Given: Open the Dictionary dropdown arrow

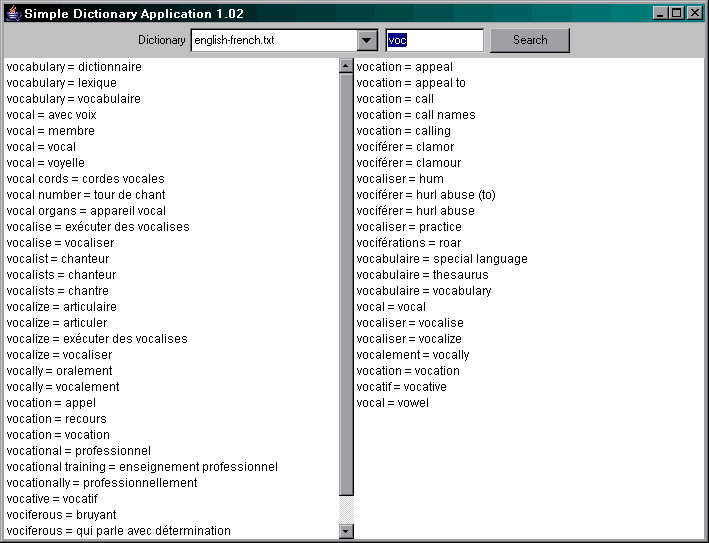Looking at the screenshot, I should (x=367, y=40).
